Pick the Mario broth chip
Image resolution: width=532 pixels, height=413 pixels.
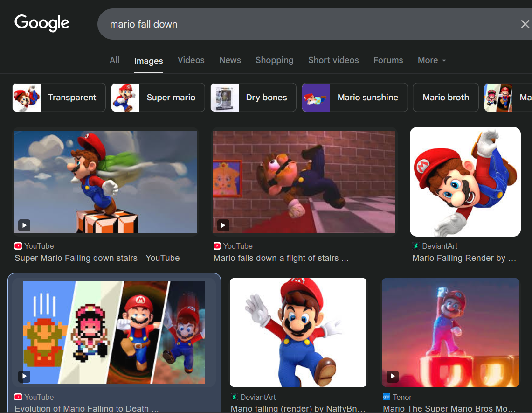445,98
